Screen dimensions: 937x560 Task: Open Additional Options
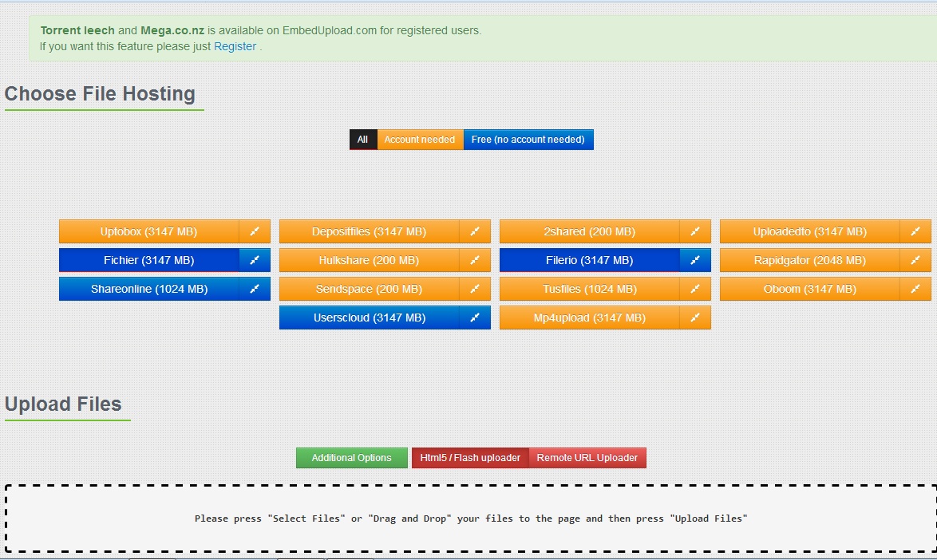pos(351,457)
